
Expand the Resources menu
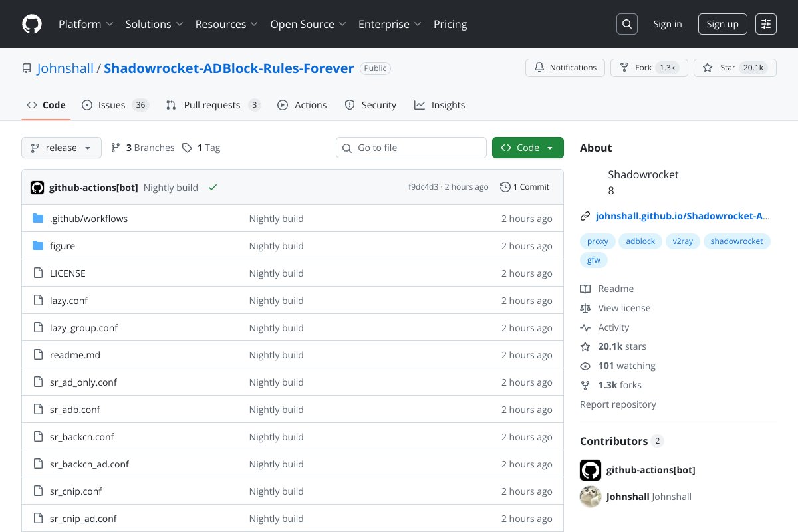226,24
